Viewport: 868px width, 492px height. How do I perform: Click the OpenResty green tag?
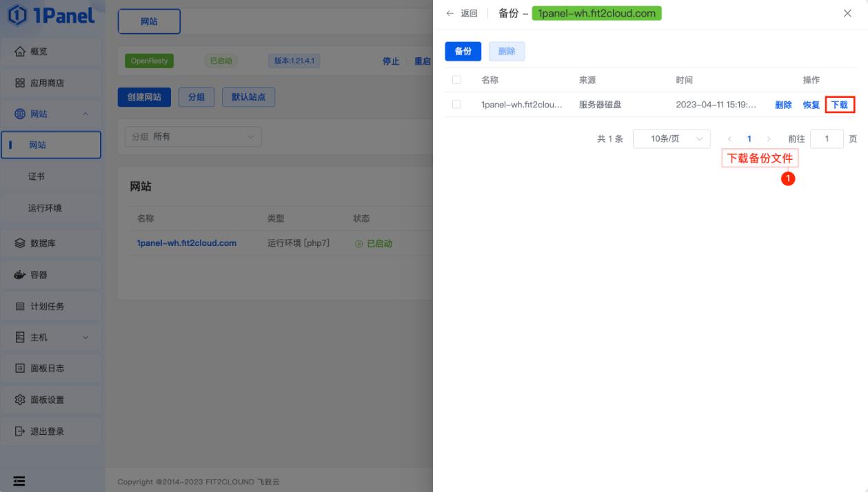coord(150,61)
